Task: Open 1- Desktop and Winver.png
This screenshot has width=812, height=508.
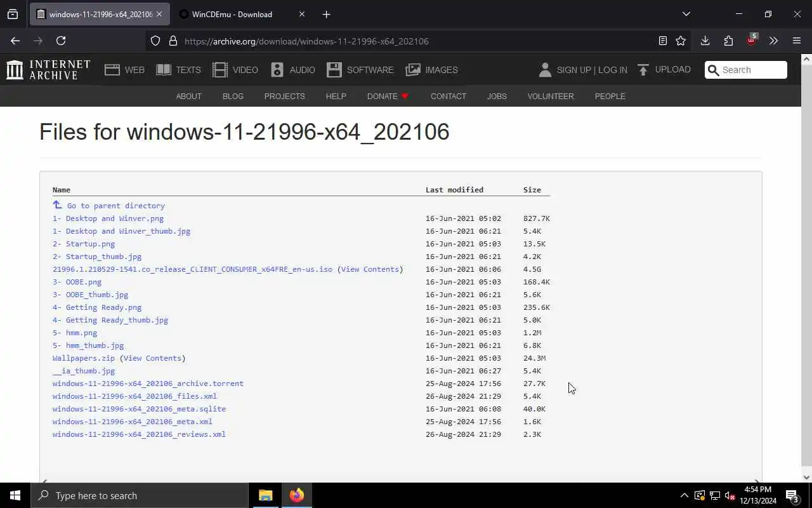Action: (108, 218)
